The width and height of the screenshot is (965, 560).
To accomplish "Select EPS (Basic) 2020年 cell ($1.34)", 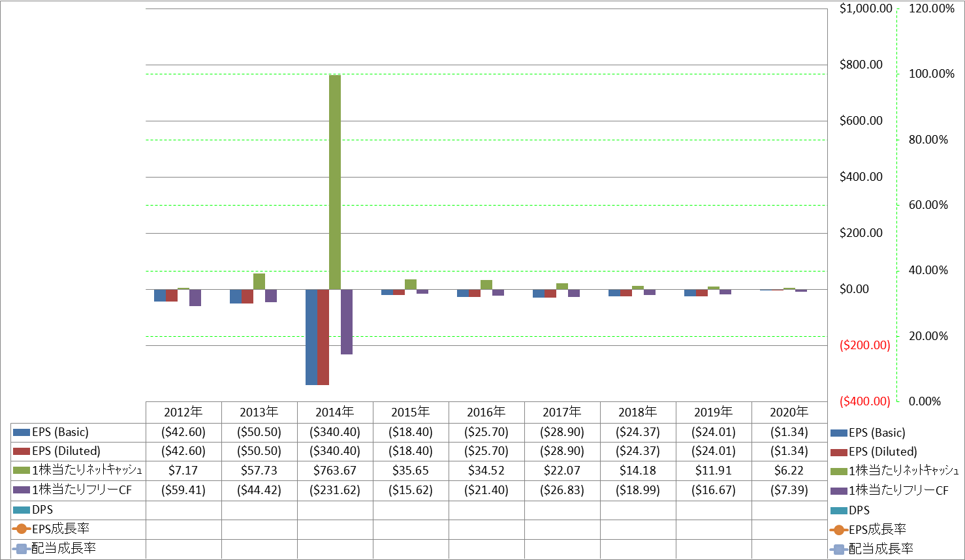I will click(789, 432).
